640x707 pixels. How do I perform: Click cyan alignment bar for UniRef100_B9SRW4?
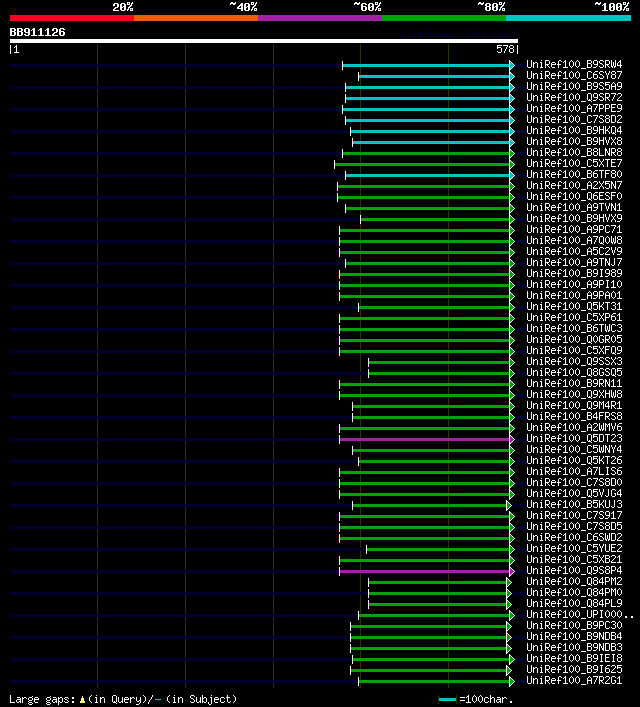426,65
